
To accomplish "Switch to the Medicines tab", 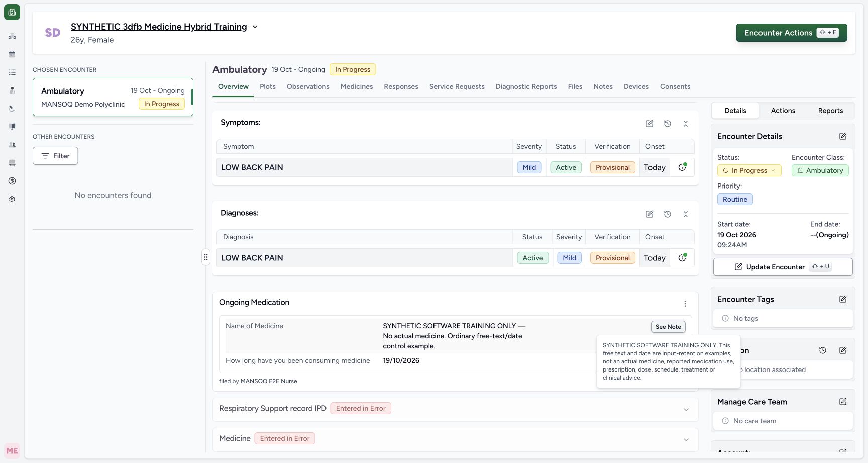I will point(357,86).
